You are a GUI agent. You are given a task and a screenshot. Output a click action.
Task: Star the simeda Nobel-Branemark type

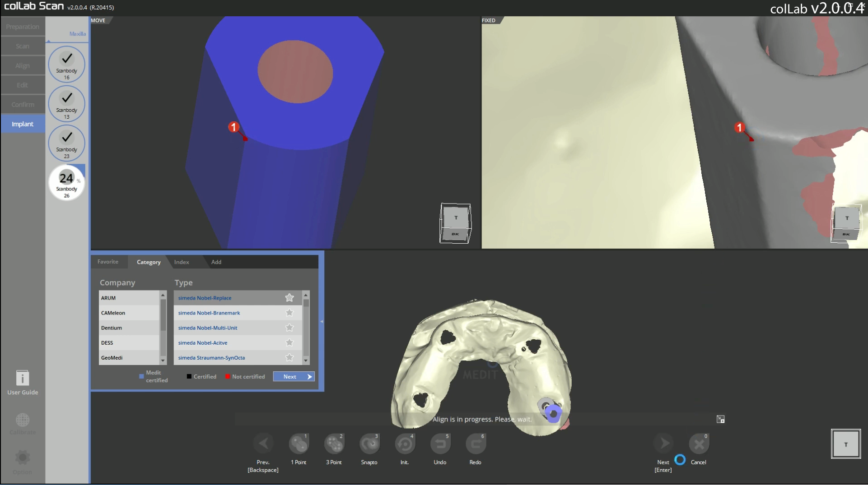tap(289, 313)
